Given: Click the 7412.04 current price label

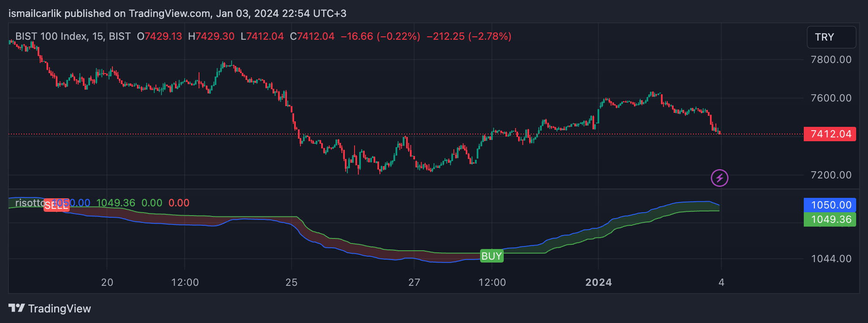Looking at the screenshot, I should [x=830, y=134].
